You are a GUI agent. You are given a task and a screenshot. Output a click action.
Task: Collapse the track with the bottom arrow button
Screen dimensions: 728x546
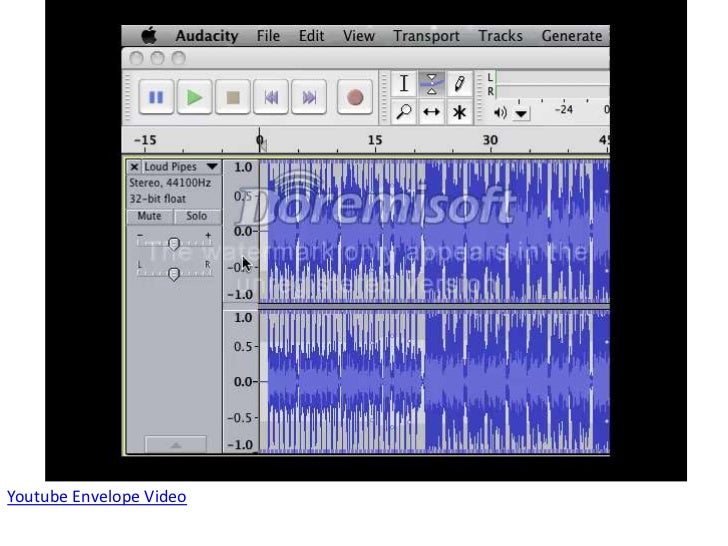tap(176, 445)
